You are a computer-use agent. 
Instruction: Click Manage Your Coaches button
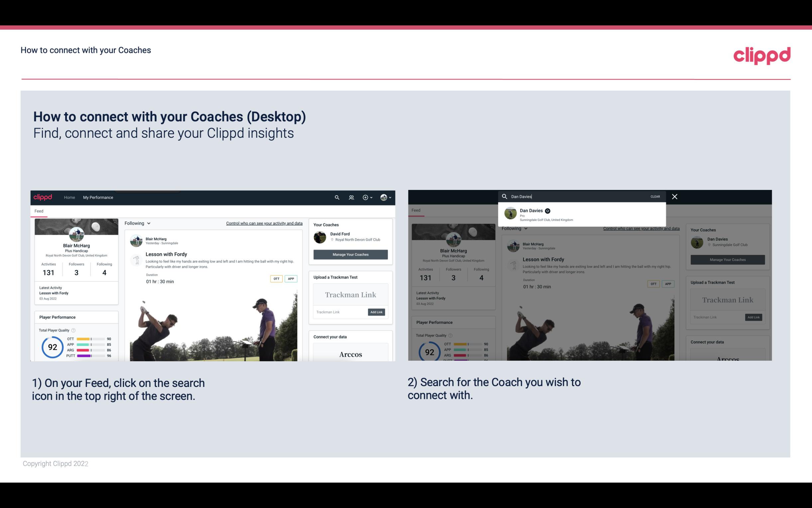[x=351, y=254]
